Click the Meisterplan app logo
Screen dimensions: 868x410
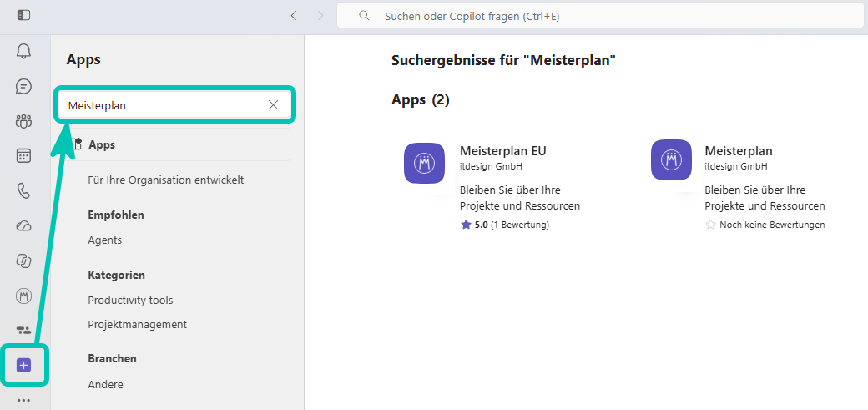672,160
